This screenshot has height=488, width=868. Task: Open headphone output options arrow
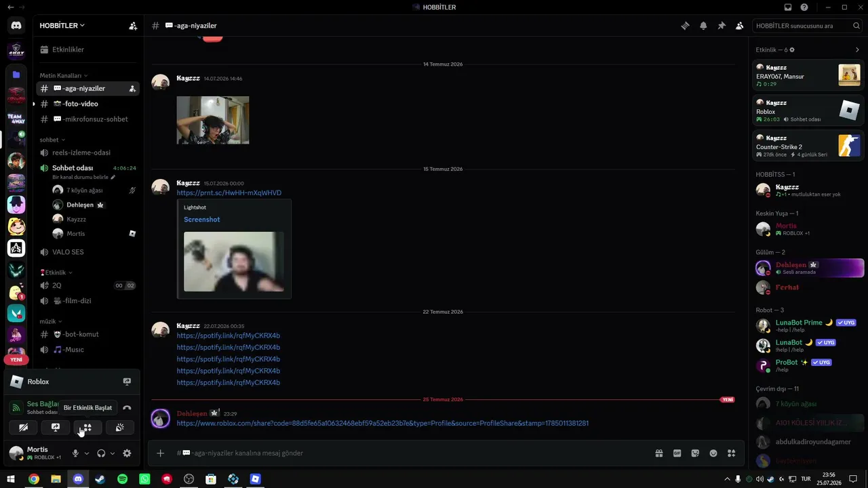pos(113,453)
